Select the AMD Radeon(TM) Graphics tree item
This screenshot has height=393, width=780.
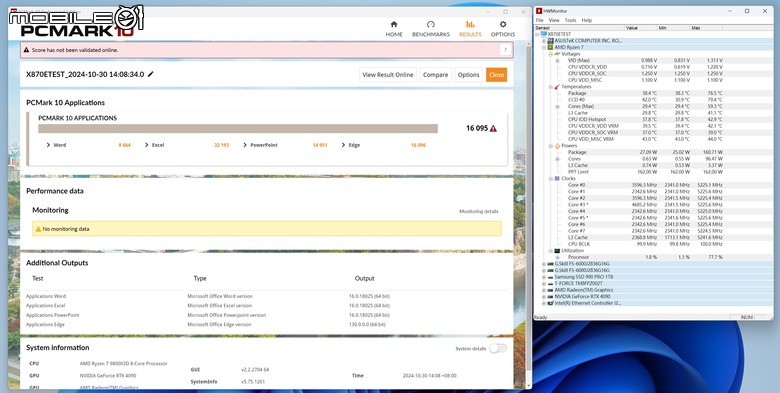(584, 290)
